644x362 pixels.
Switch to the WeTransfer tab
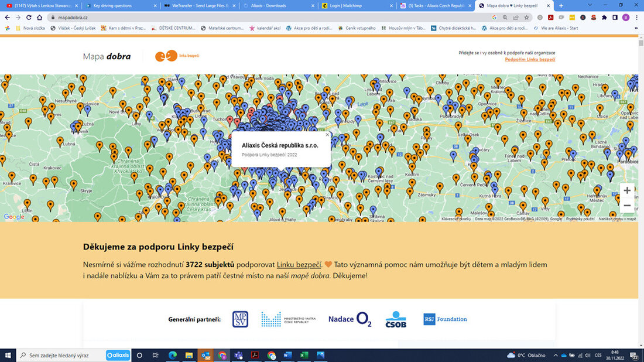click(x=199, y=6)
